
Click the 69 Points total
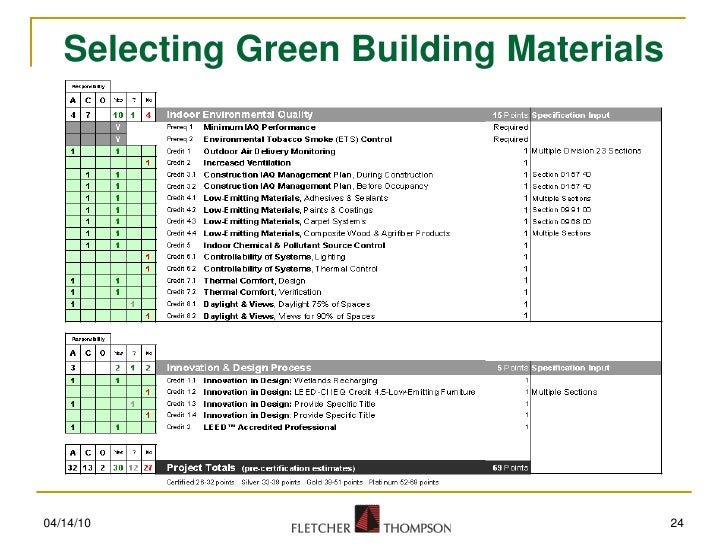[510, 468]
